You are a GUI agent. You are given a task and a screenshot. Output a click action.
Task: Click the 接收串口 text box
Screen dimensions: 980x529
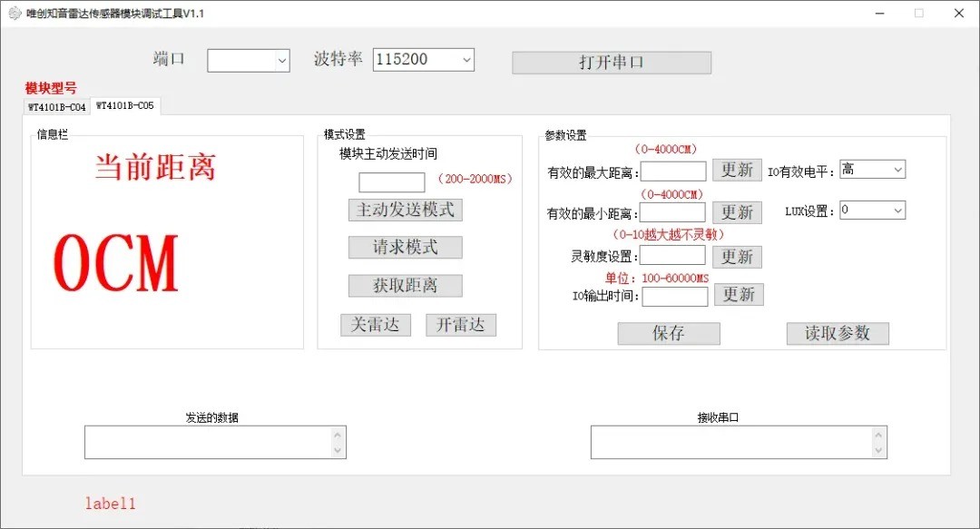click(x=739, y=443)
